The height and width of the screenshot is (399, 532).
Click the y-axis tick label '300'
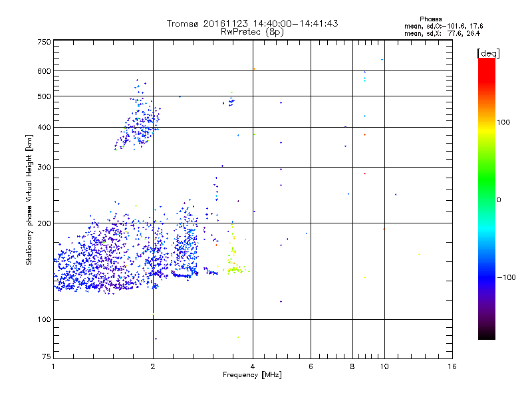(x=44, y=168)
